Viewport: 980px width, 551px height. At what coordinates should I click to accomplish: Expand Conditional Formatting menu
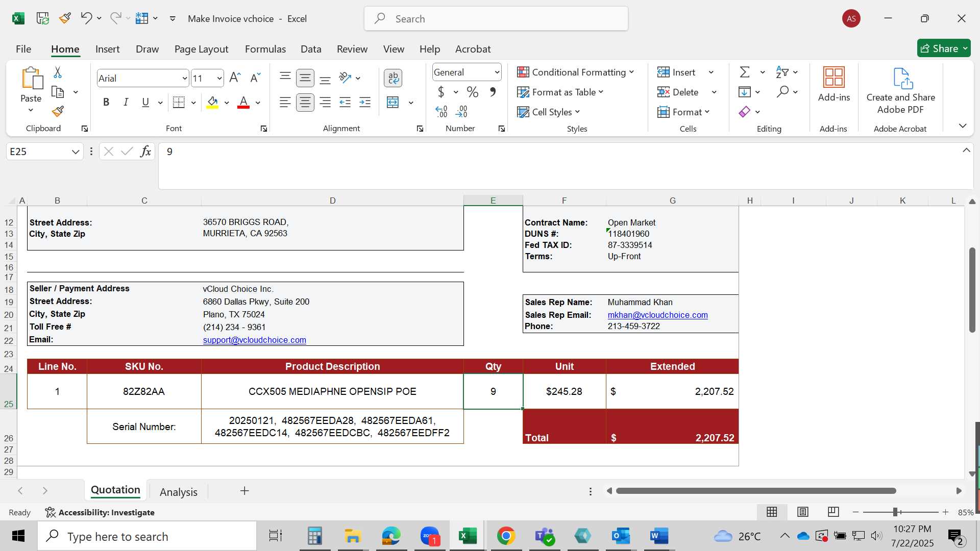click(575, 72)
